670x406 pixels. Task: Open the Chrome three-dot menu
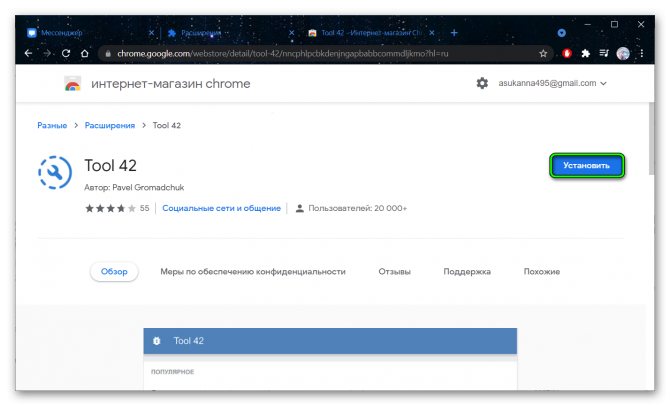tap(642, 53)
